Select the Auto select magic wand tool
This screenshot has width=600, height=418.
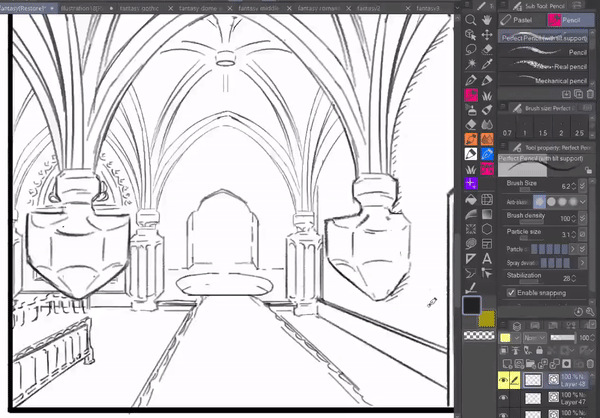[x=470, y=64]
